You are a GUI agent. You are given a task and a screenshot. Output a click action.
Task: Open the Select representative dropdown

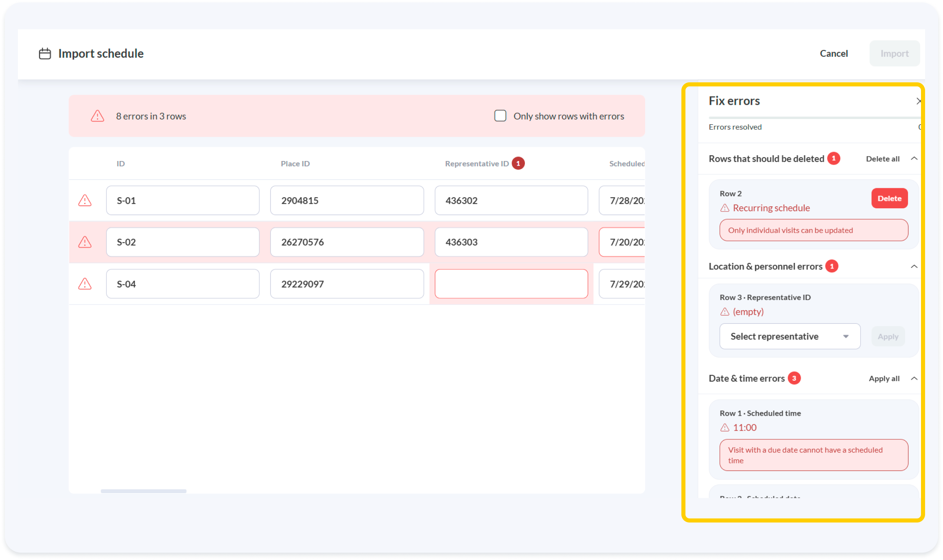[x=790, y=336]
